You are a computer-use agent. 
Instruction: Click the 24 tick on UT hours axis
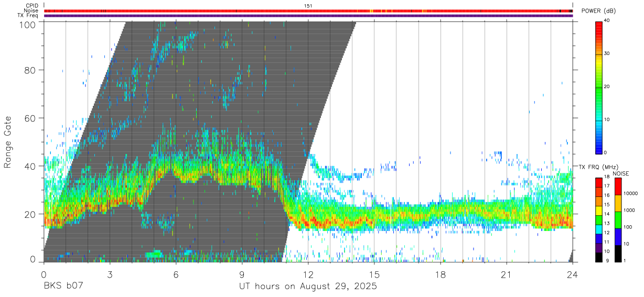pyautogui.click(x=573, y=274)
